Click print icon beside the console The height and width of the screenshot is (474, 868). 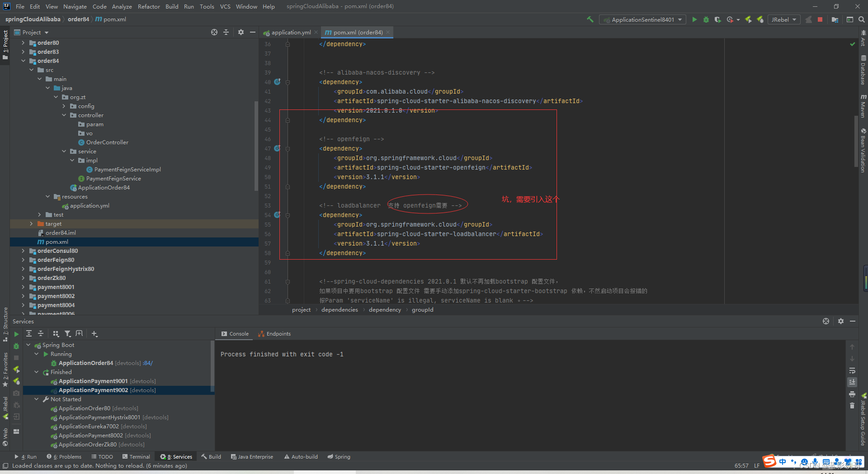pyautogui.click(x=852, y=394)
